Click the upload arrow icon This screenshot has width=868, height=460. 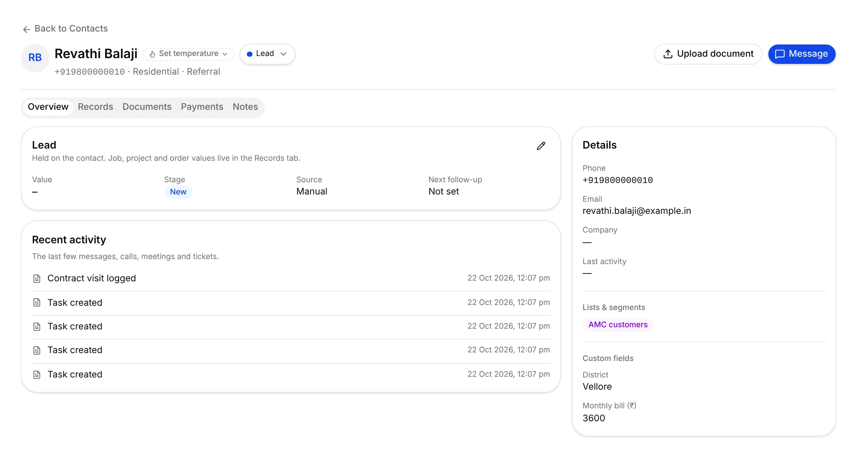[x=668, y=54]
